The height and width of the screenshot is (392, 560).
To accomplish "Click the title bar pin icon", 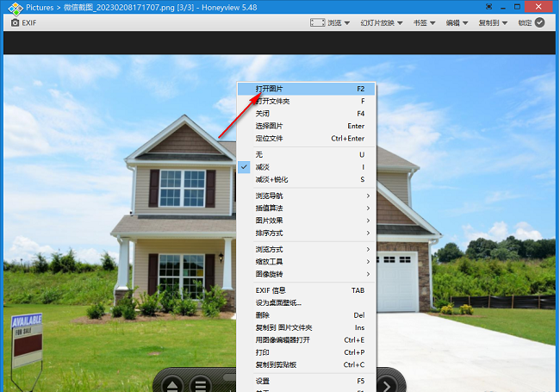I will click(488, 7).
